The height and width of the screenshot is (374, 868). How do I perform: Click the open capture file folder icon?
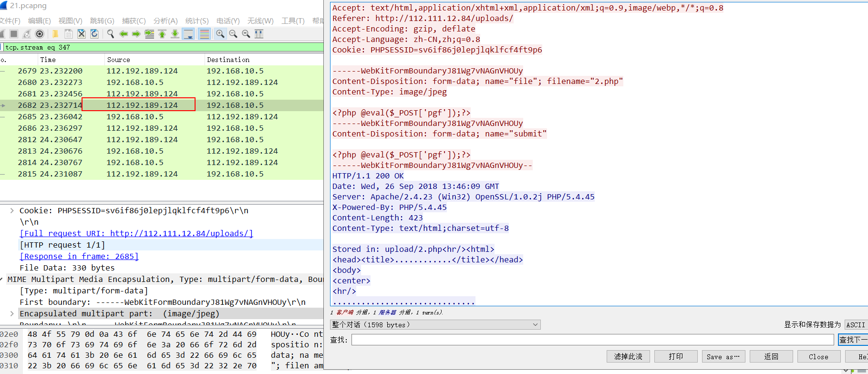pyautogui.click(x=55, y=34)
